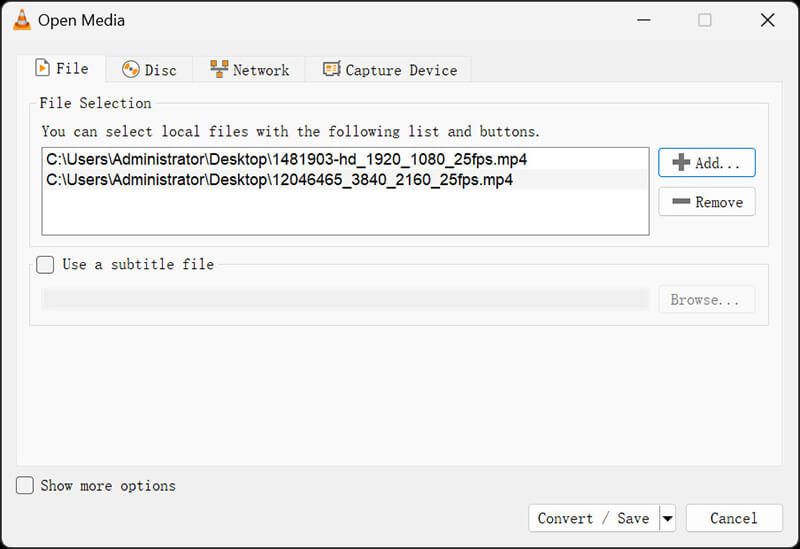Click the Add... button

tap(707, 163)
